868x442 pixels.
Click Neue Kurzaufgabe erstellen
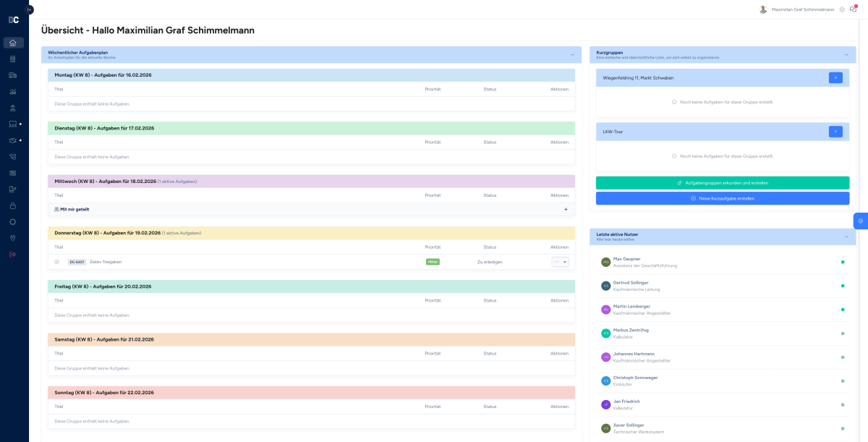723,197
